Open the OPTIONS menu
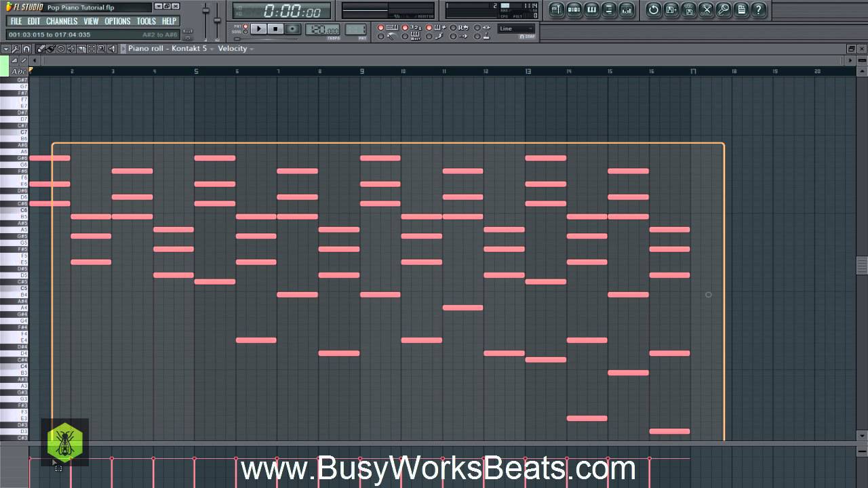Viewport: 868px width, 488px height. coord(117,21)
